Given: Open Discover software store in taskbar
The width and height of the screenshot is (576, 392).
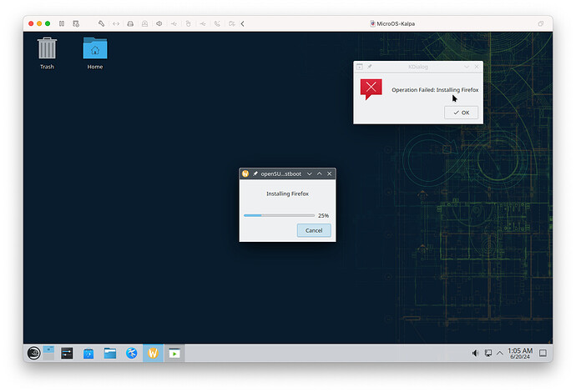Looking at the screenshot, I should coord(88,353).
